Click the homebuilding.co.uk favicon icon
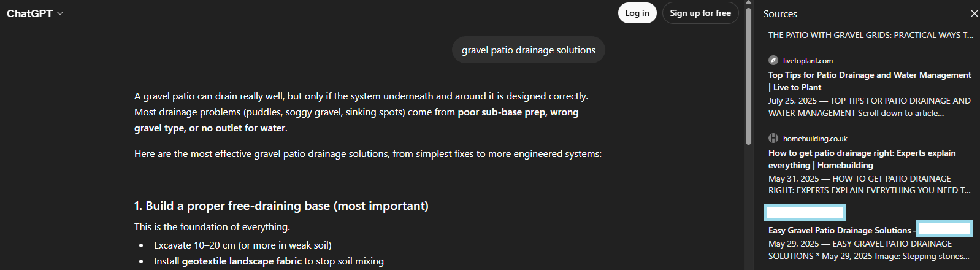 click(773, 138)
